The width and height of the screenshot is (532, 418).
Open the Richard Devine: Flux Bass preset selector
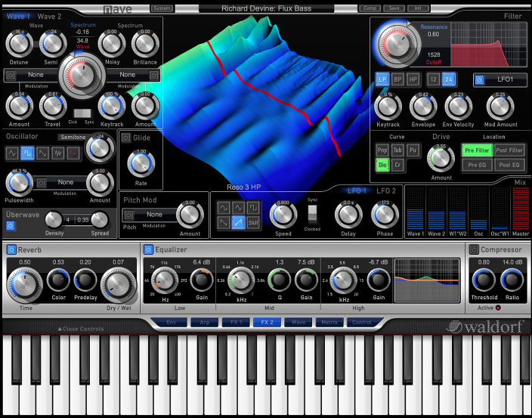[x=266, y=8]
